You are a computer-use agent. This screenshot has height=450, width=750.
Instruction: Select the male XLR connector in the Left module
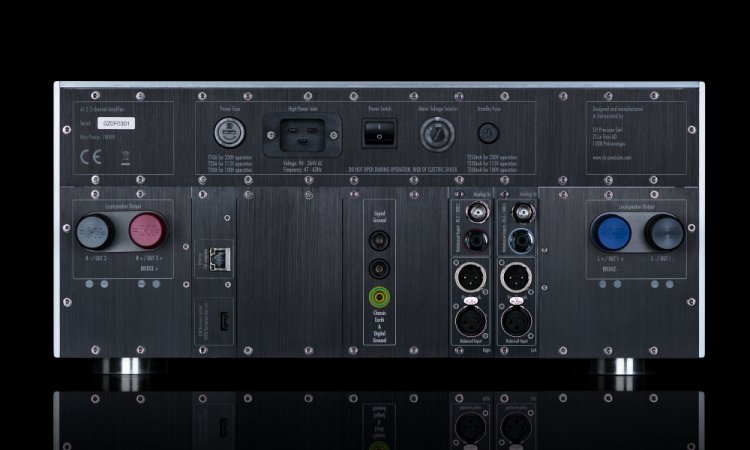[x=516, y=277]
